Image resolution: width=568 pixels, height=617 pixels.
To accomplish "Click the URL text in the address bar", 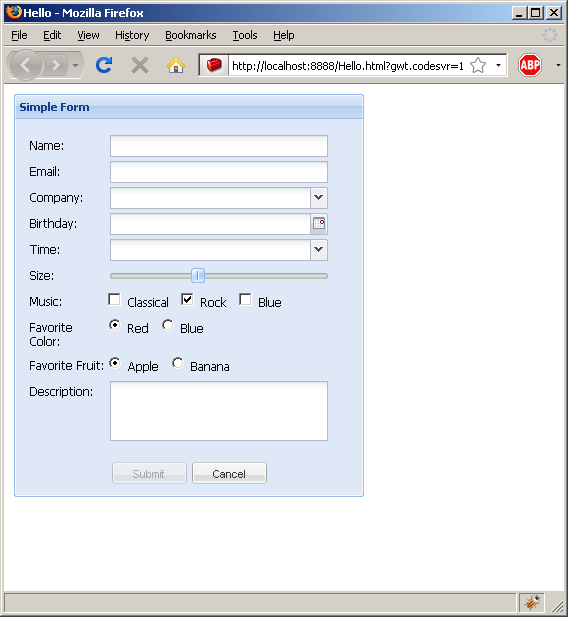I will tap(348, 66).
